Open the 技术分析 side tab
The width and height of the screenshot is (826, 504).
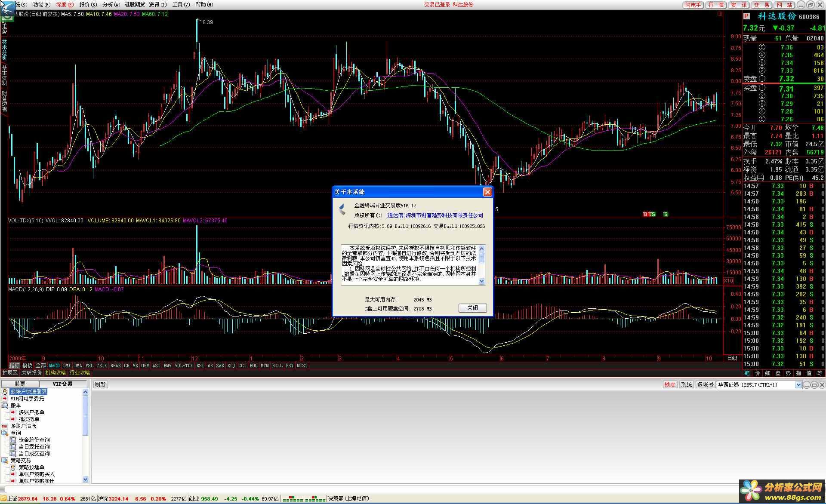click(4, 49)
